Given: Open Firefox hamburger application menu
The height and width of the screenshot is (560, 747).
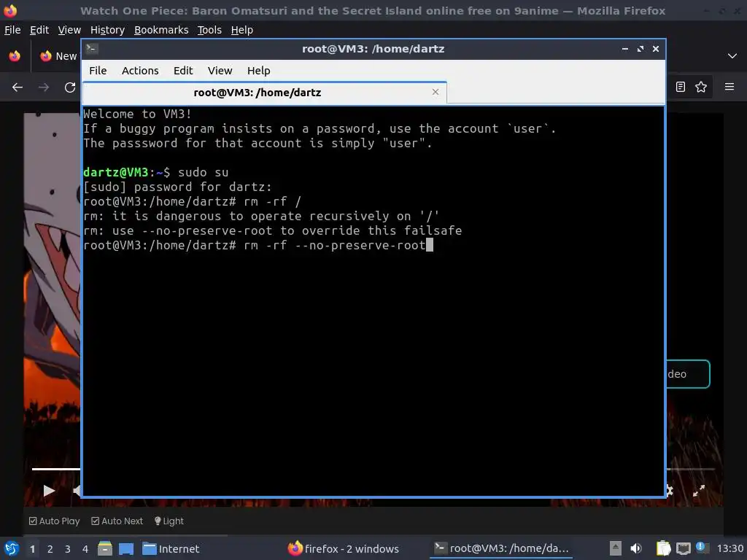Looking at the screenshot, I should tap(729, 87).
